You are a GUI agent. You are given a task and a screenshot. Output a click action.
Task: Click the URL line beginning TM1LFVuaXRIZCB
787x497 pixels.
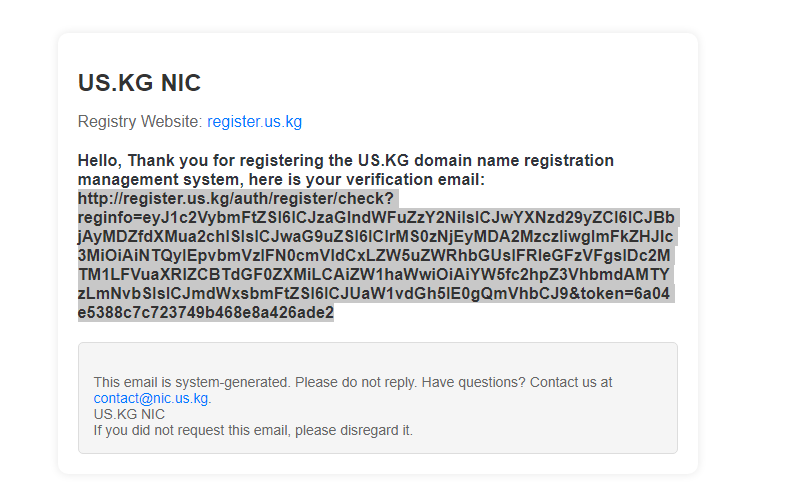pyautogui.click(x=374, y=275)
